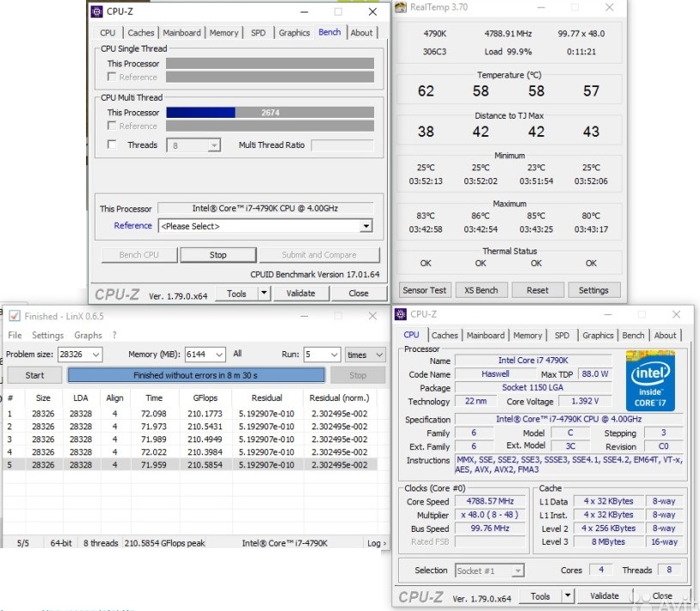Click the LinX title bar checkmark icon
700x611 pixels.
(x=15, y=316)
